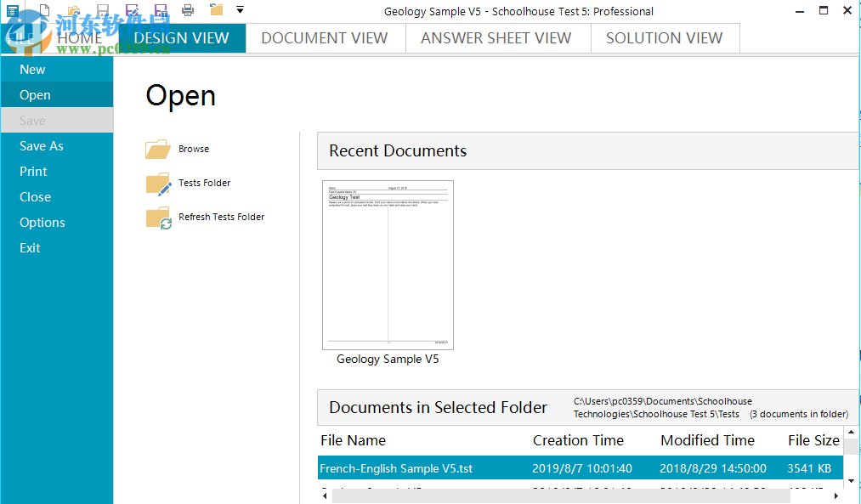Choose Exit in the file menu
Screen dimensions: 861x504
[57, 247]
